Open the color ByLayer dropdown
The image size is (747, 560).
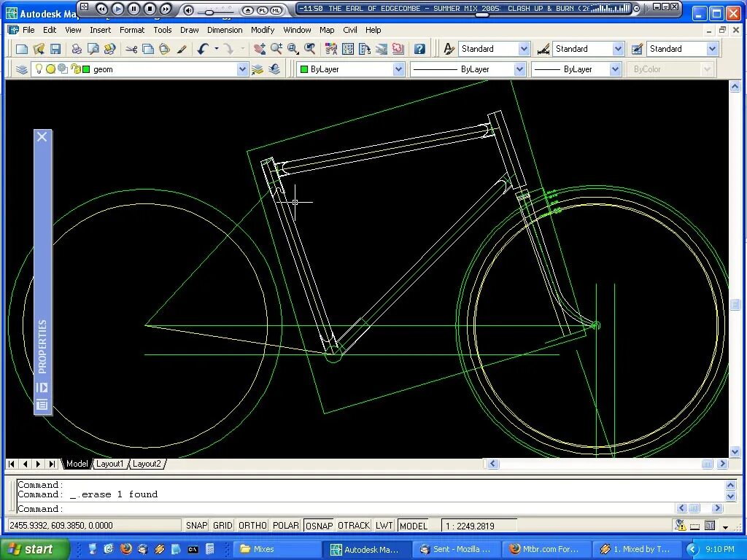click(398, 69)
